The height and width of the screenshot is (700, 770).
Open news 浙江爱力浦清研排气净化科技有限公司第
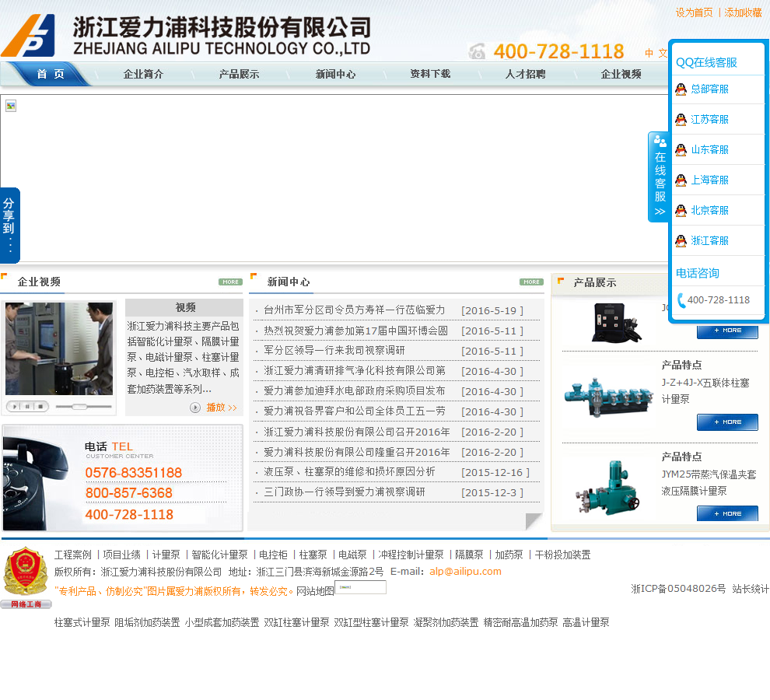(x=355, y=371)
